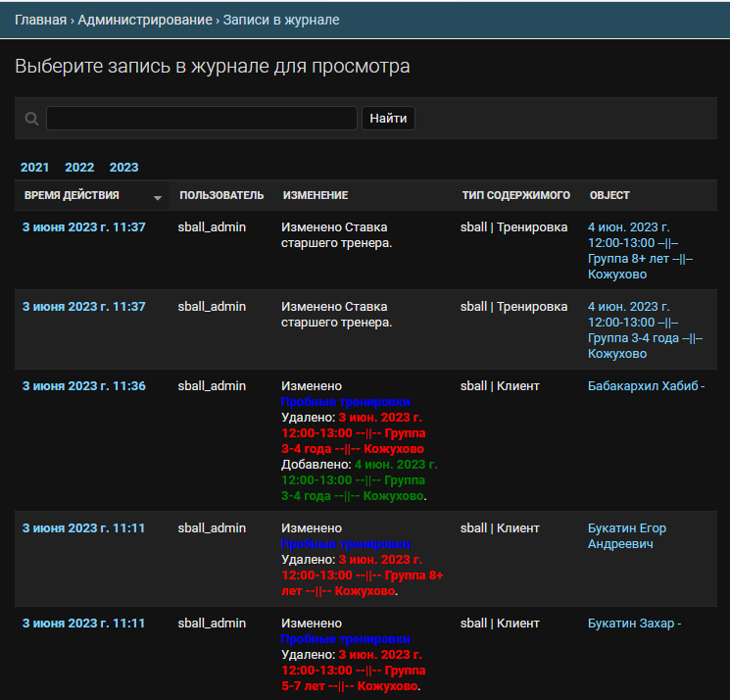Sort by Время действия column header
The image size is (730, 700).
pos(72,195)
